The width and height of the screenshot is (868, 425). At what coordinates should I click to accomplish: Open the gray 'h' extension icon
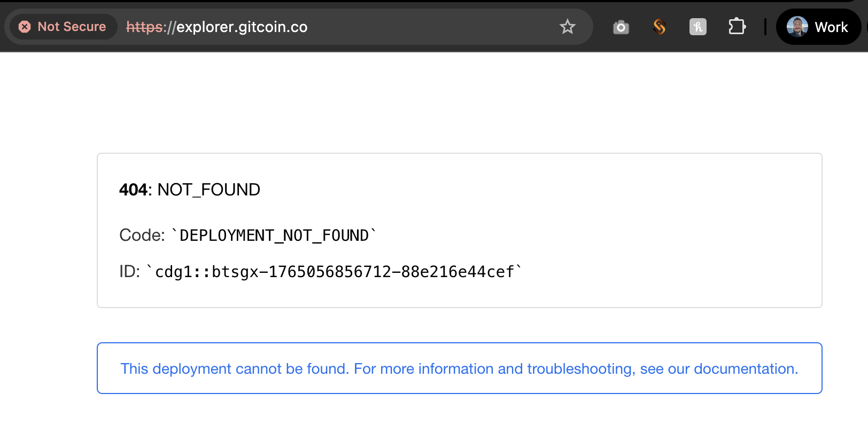(697, 27)
